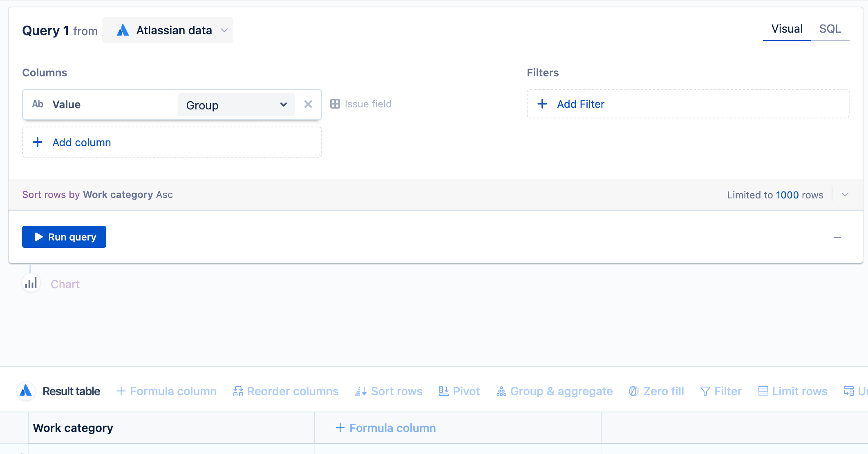Click the Issue field icon
The image size is (868, 454).
pyautogui.click(x=336, y=104)
